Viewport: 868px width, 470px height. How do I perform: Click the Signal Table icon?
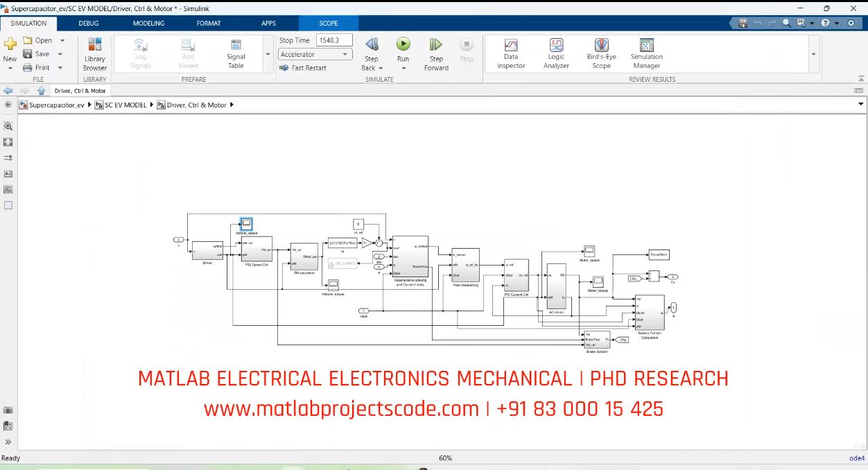(x=236, y=54)
